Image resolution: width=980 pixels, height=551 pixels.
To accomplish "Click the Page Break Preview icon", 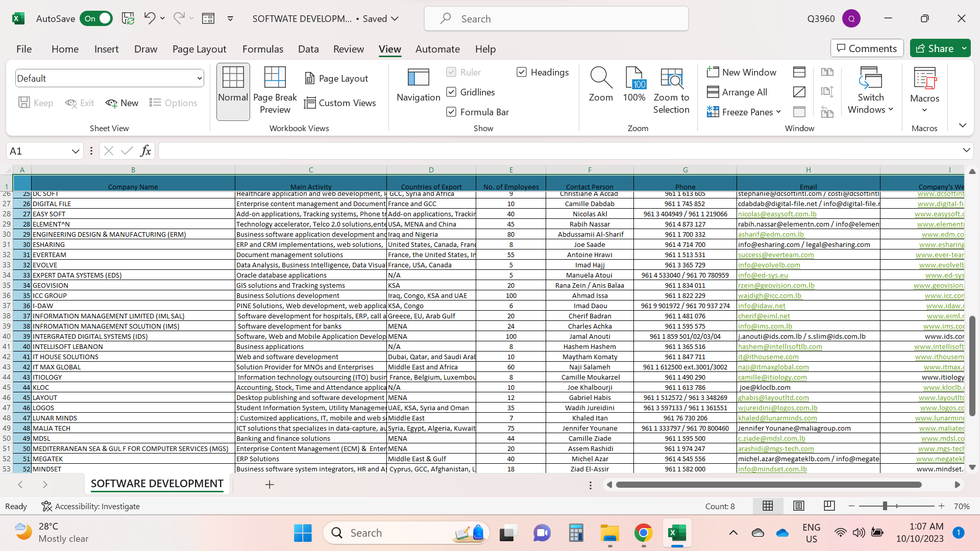I will [275, 78].
